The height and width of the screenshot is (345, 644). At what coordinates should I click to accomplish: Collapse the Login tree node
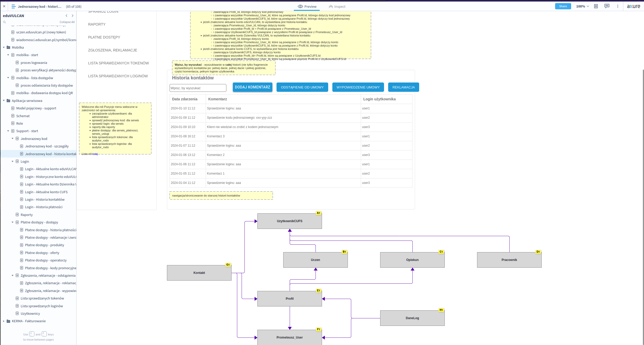tap(13, 161)
